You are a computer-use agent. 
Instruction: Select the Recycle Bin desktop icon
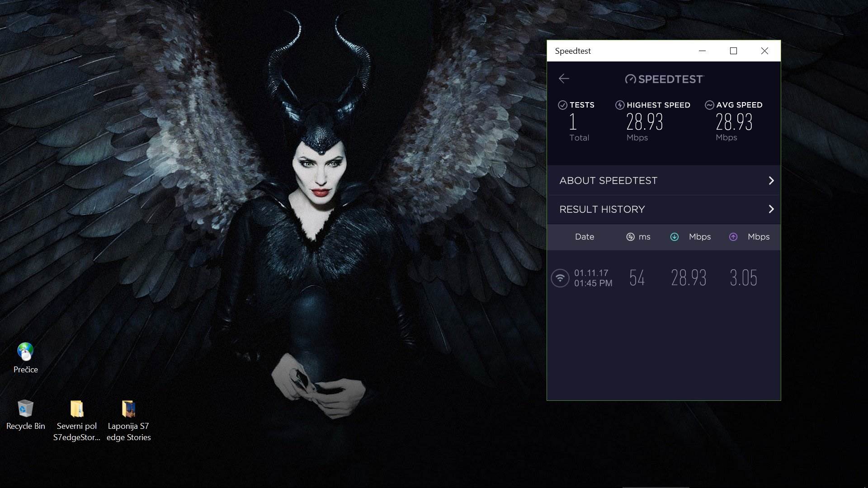point(25,409)
